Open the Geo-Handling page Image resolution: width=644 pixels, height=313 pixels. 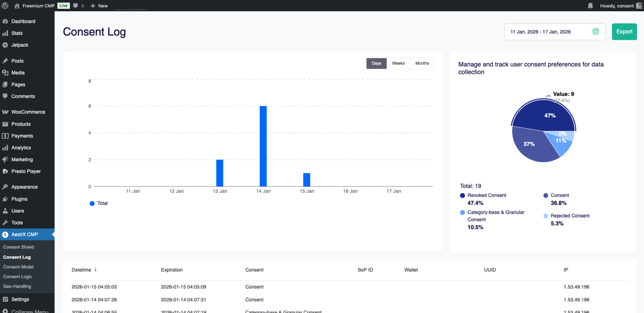[x=17, y=286]
